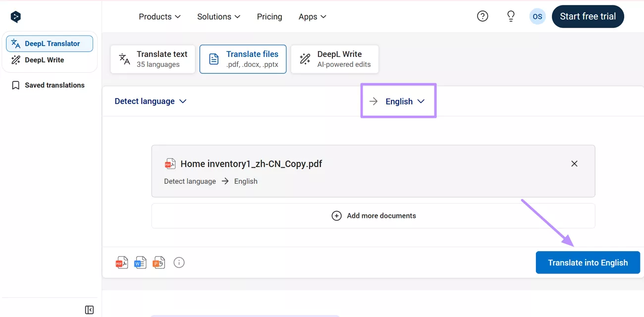Image resolution: width=644 pixels, height=317 pixels.
Task: Open the English target language dropdown
Action: pos(405,101)
